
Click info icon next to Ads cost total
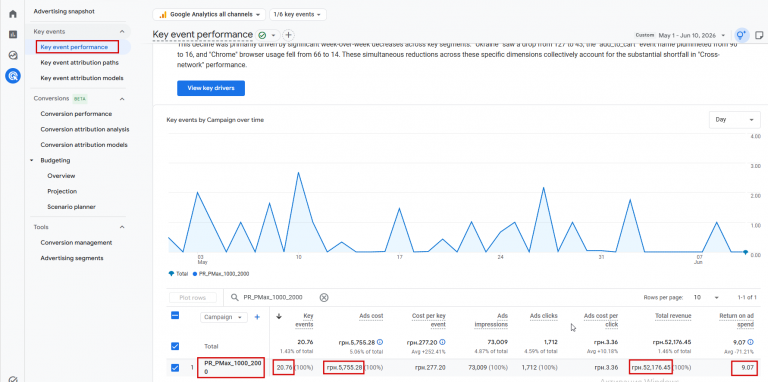pyautogui.click(x=380, y=342)
